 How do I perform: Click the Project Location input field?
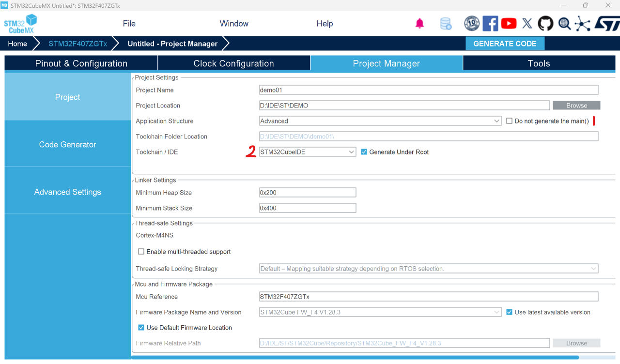tap(404, 106)
